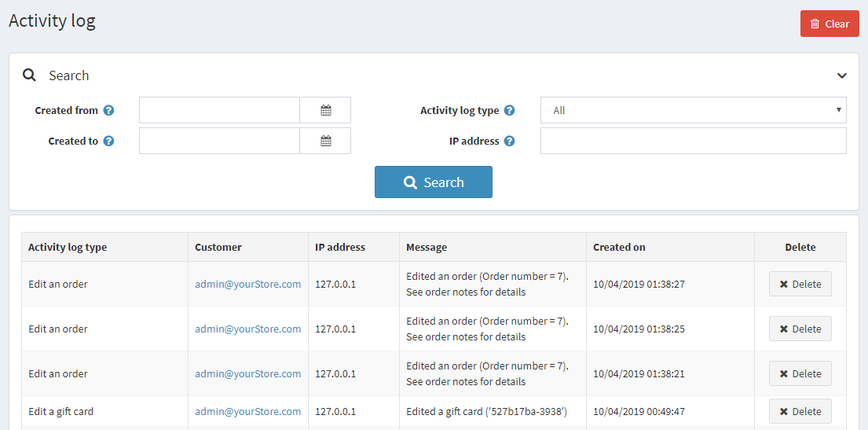The width and height of the screenshot is (868, 430).
Task: Click into the IP address search field
Action: click(693, 141)
